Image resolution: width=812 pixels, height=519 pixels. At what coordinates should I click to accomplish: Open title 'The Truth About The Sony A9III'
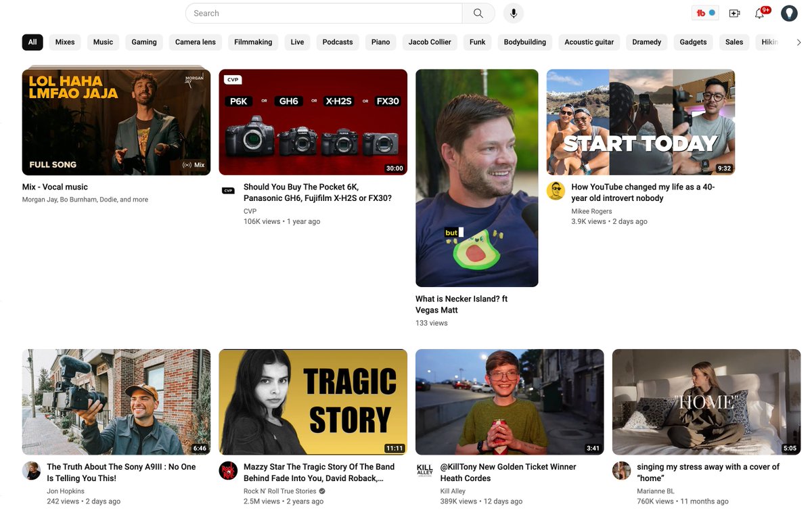tap(121, 472)
